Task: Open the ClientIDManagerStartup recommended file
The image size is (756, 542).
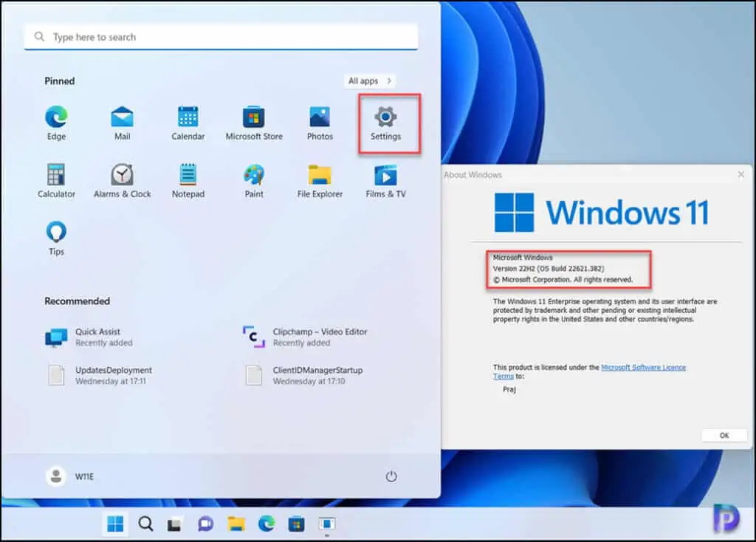Action: pos(303,375)
